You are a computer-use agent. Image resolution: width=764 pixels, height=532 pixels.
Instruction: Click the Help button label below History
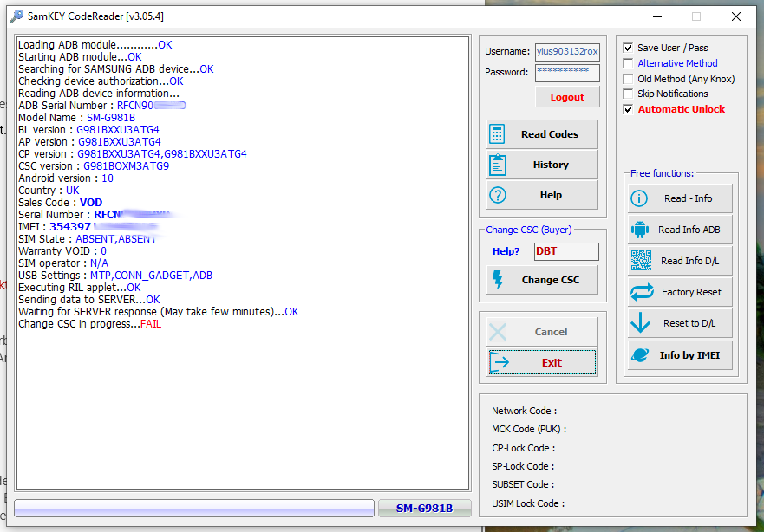click(x=551, y=195)
